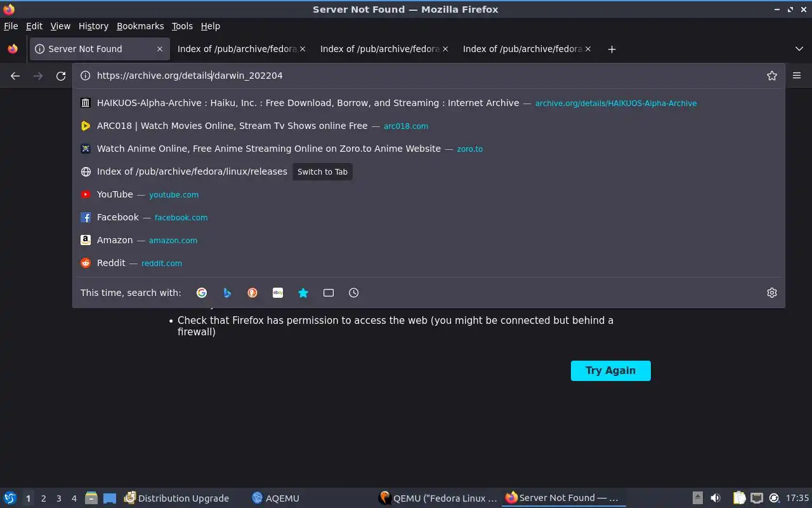Screen dimensions: 812x508
Task: Bookmark this page with the star icon
Action: coord(772,76)
